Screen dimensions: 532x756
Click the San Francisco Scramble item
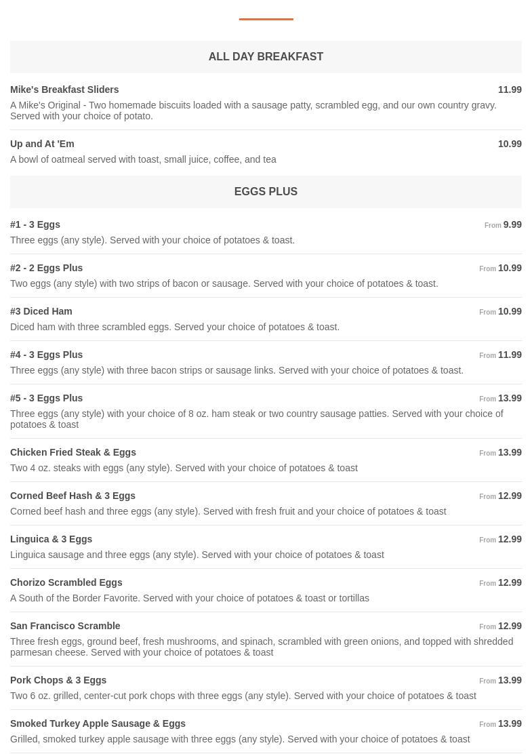tap(65, 626)
